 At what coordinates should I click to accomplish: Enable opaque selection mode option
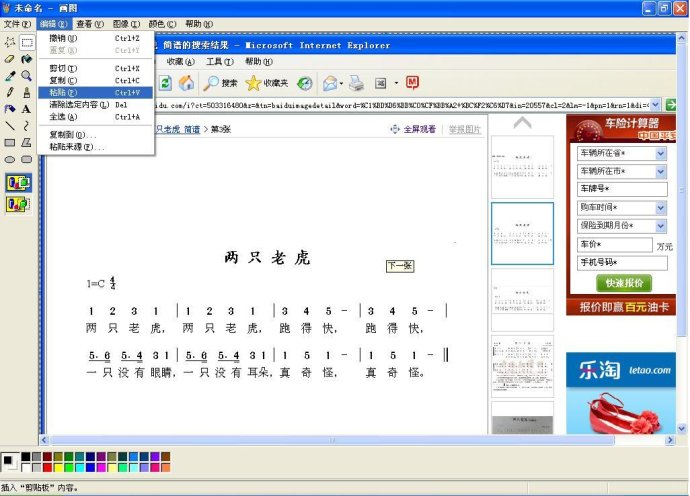(x=18, y=182)
